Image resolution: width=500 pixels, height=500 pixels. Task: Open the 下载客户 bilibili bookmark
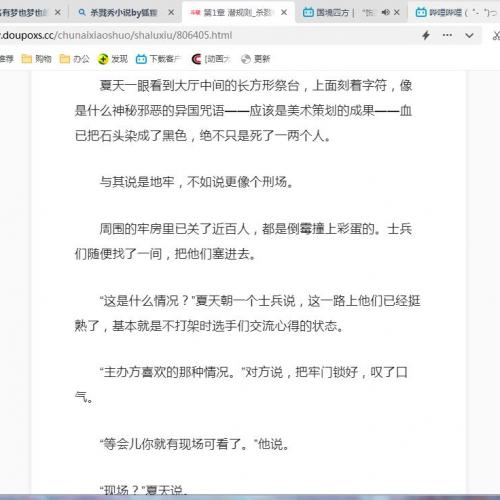[158, 59]
